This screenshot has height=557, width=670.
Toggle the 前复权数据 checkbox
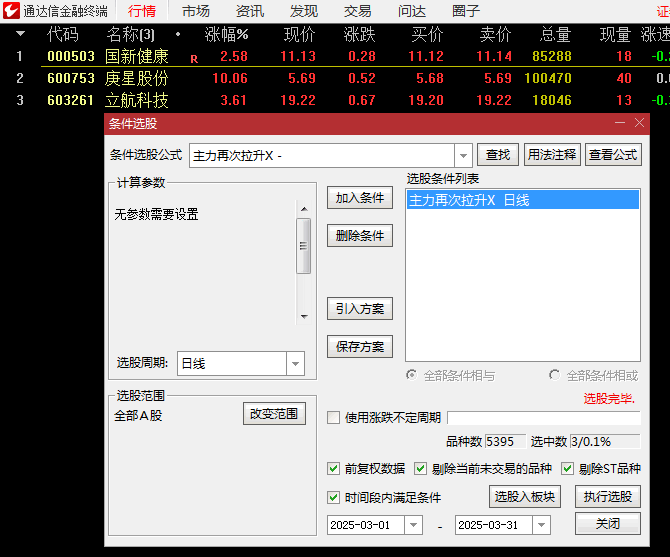coord(333,469)
